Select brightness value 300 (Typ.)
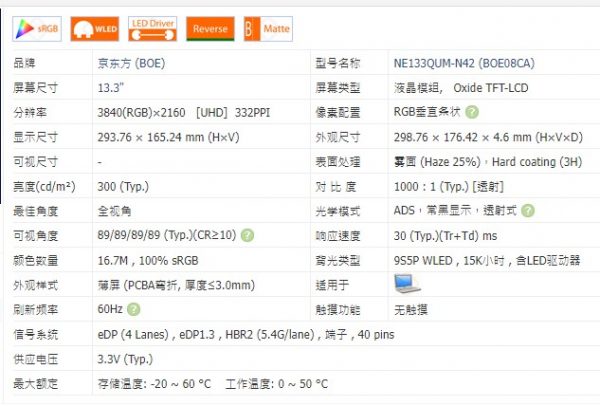The height and width of the screenshot is (406, 600). (x=123, y=187)
